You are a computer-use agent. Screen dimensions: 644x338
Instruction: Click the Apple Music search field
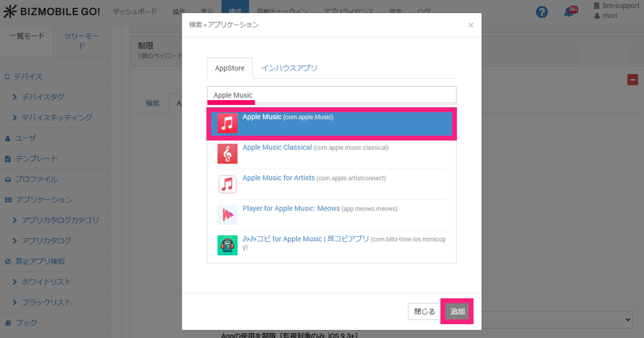pyautogui.click(x=331, y=95)
